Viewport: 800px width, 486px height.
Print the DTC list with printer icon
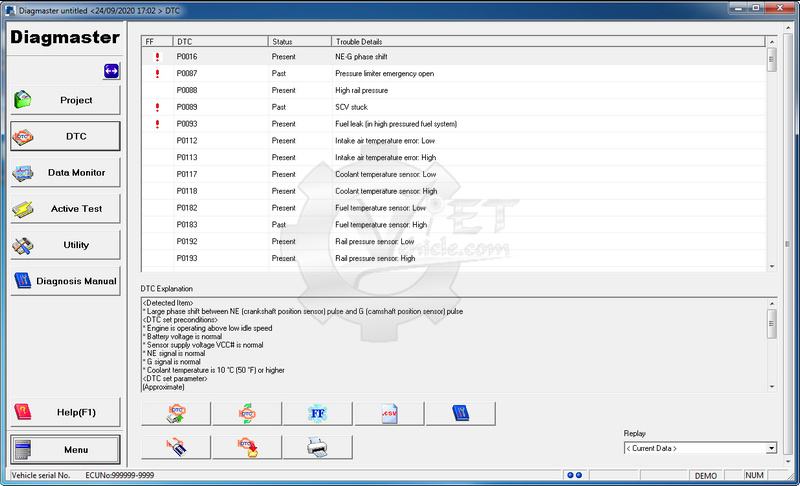(x=318, y=447)
